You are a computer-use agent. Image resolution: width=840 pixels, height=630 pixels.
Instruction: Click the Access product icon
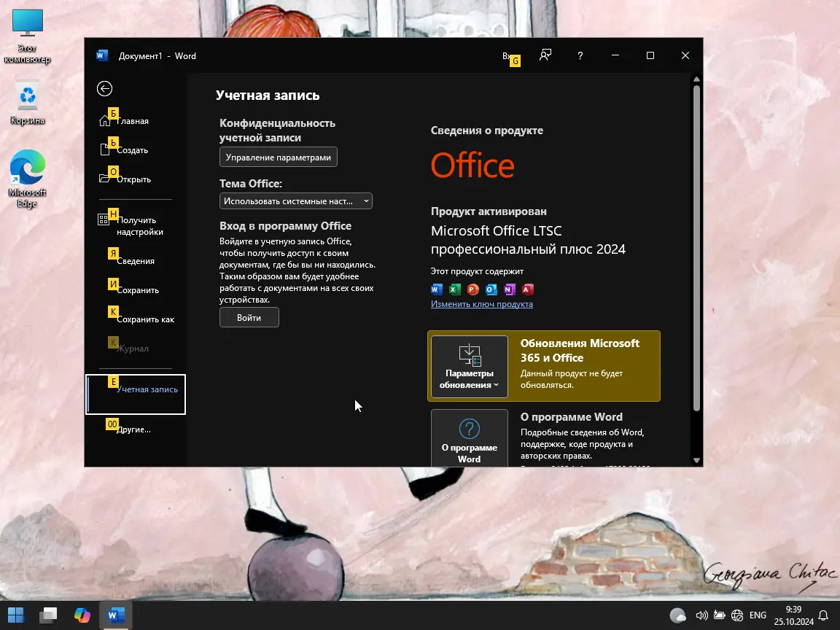pyautogui.click(x=526, y=289)
